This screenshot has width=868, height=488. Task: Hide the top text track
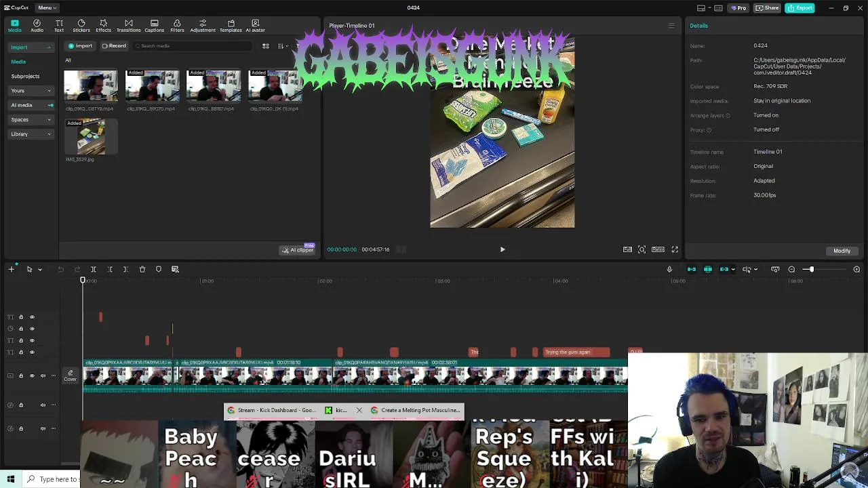tap(32, 317)
